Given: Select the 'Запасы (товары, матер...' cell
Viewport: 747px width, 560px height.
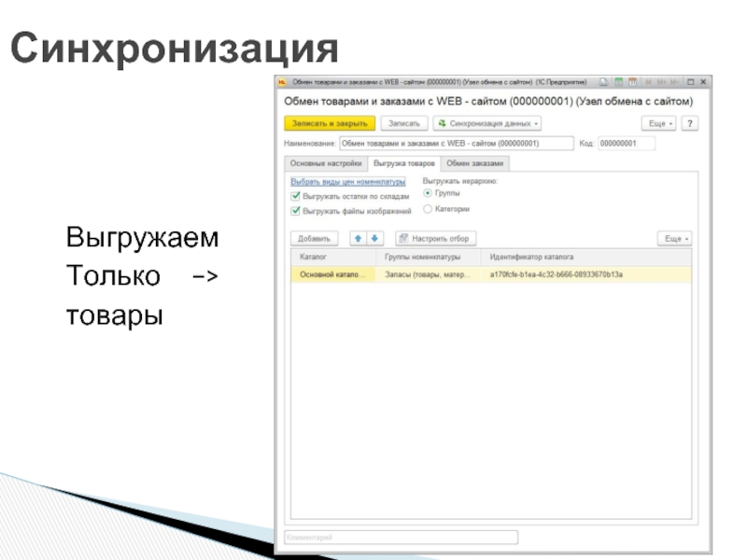Looking at the screenshot, I should tap(428, 274).
